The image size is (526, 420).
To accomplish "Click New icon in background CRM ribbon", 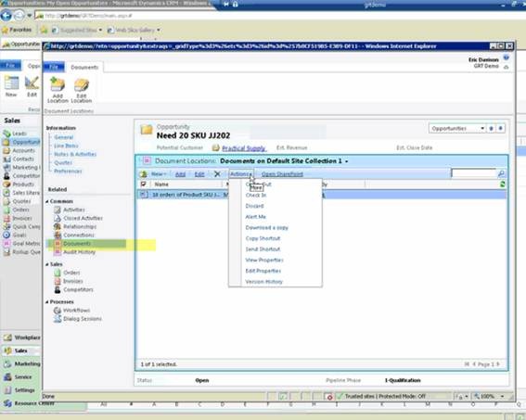I will (11, 86).
